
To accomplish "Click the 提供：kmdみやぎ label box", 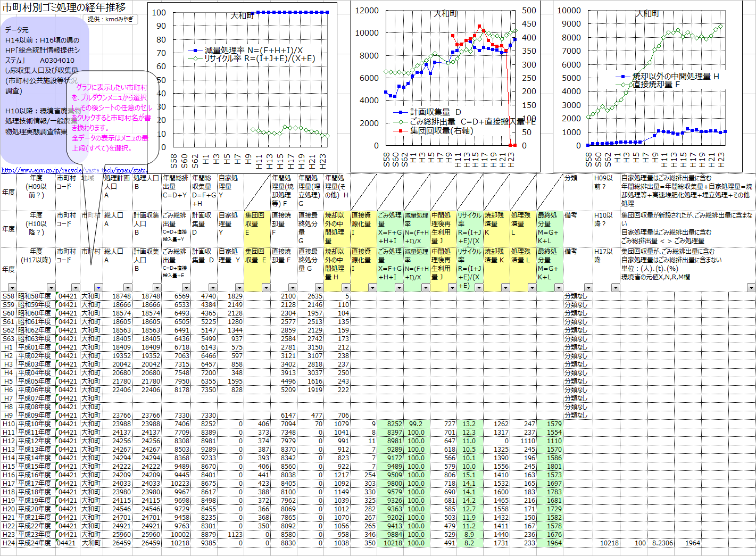I will tap(111, 19).
